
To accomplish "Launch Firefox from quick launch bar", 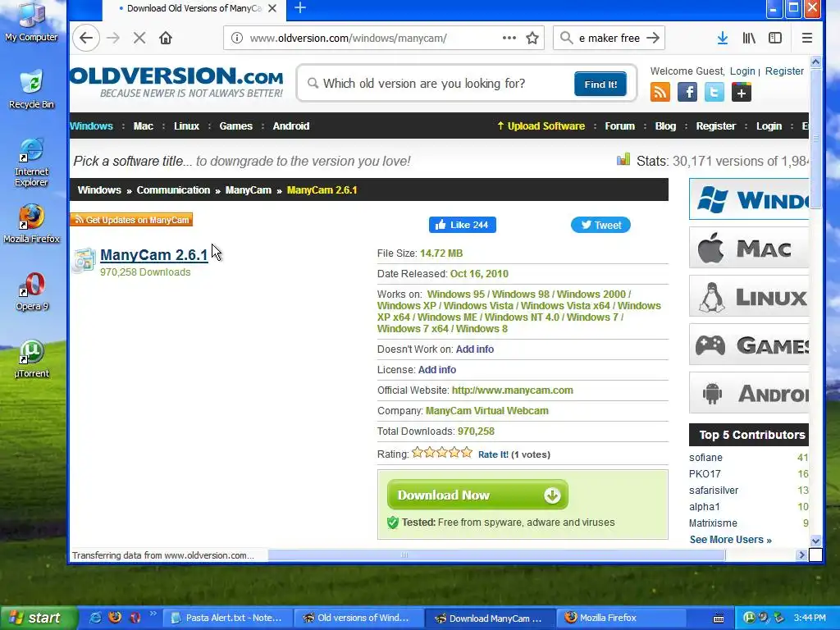I will tap(115, 618).
